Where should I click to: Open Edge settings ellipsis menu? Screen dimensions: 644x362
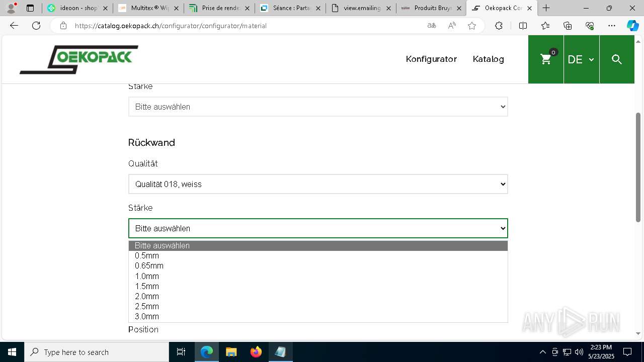(x=612, y=26)
